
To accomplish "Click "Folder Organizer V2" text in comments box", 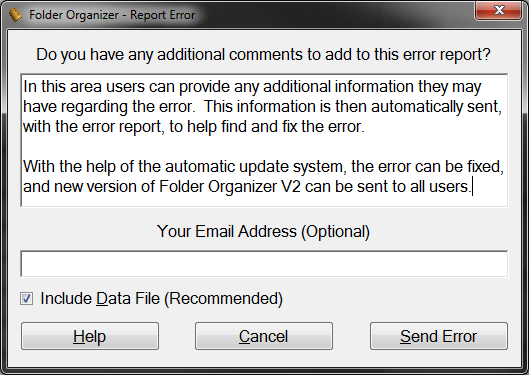I will (x=230, y=186).
